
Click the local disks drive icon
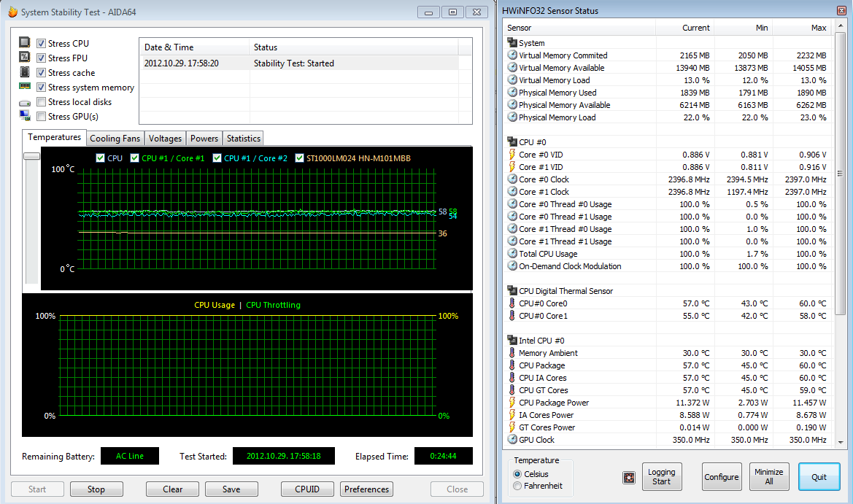[x=25, y=102]
